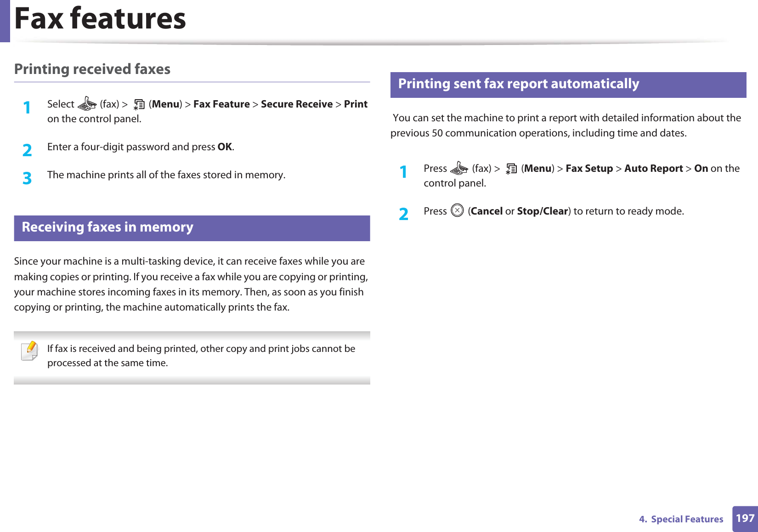Click the bold Secure Receive text
This screenshot has height=532, width=758.
click(296, 104)
